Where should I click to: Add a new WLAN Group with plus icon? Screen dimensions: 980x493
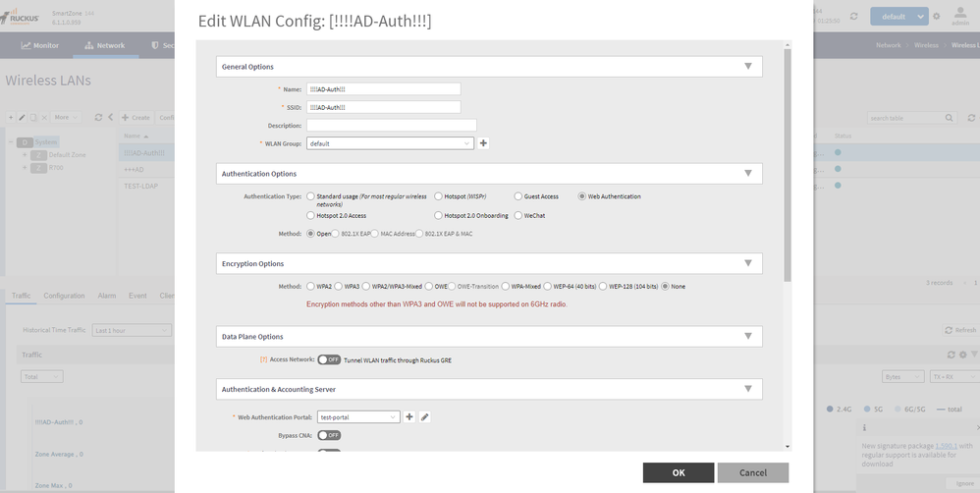pyautogui.click(x=483, y=143)
